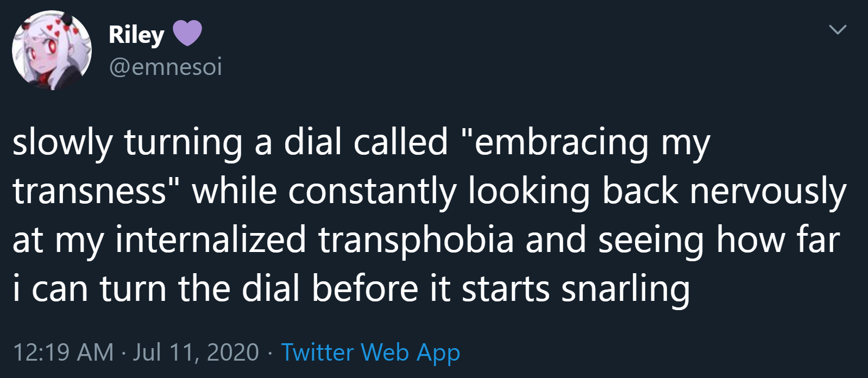Click the purple heart emoji beside Riley
Viewport: 868px width, 378px height.
tap(187, 34)
